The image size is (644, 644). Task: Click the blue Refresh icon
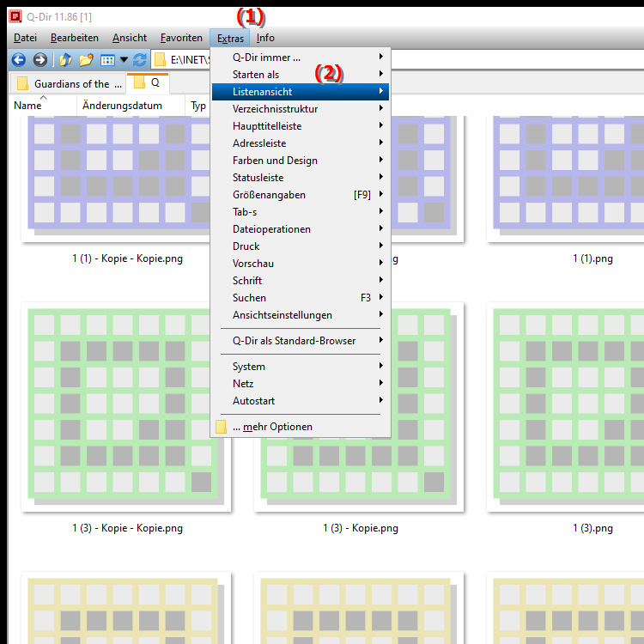(139, 60)
